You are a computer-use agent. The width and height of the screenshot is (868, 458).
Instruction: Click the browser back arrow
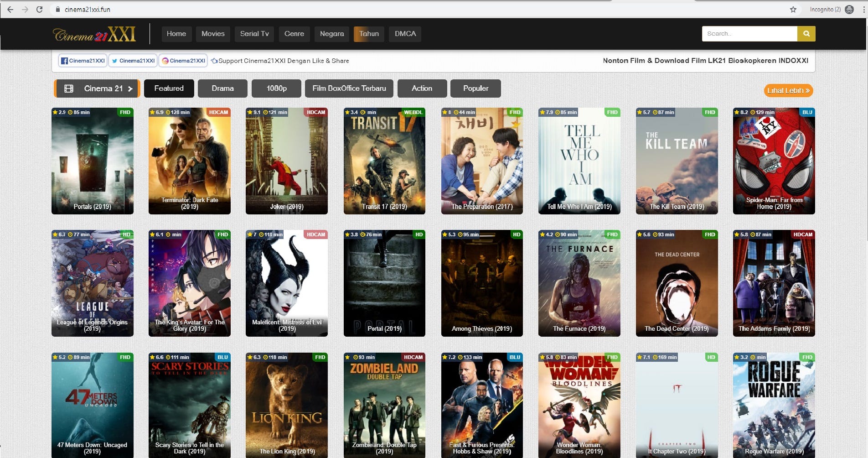pyautogui.click(x=10, y=9)
